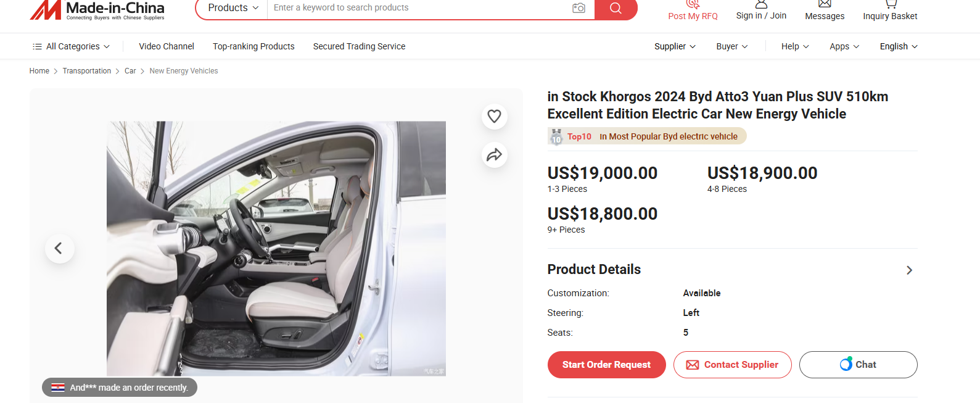This screenshot has width=980, height=403.
Task: Open Messages envelope icon
Action: pyautogui.click(x=825, y=4)
